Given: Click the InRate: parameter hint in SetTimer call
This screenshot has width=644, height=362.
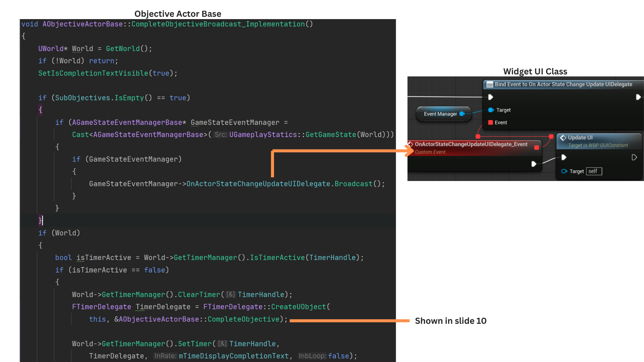Looking at the screenshot, I should 165,356.
